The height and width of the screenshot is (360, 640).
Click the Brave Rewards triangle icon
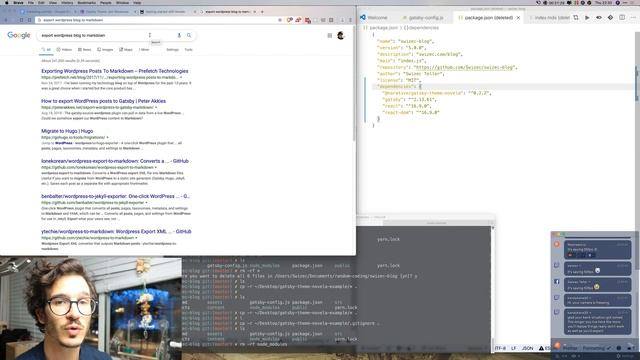[298, 20]
